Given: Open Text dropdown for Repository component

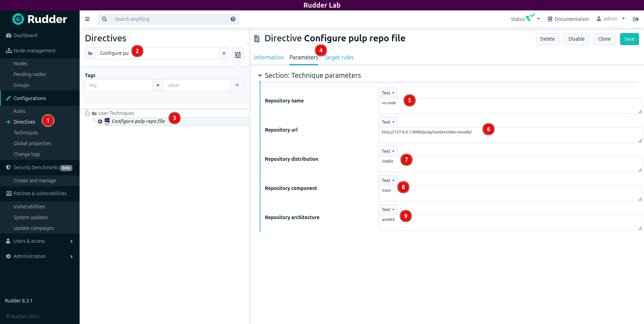Looking at the screenshot, I should 388,180.
